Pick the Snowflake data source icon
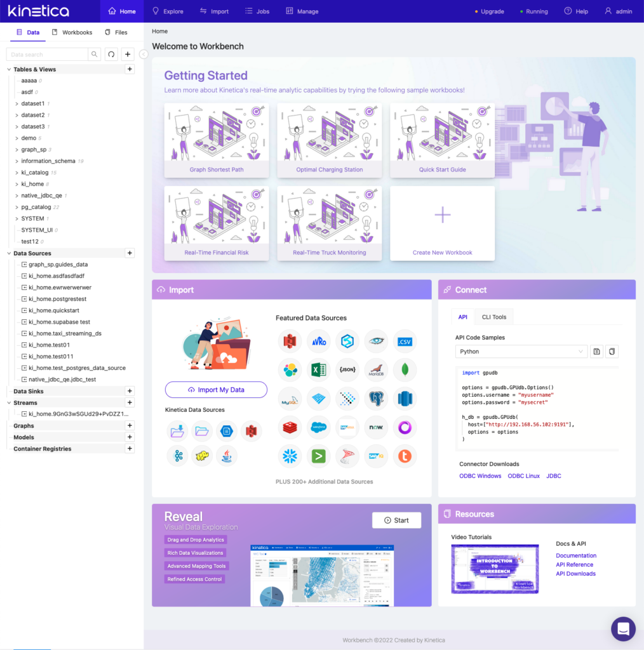 (290, 456)
